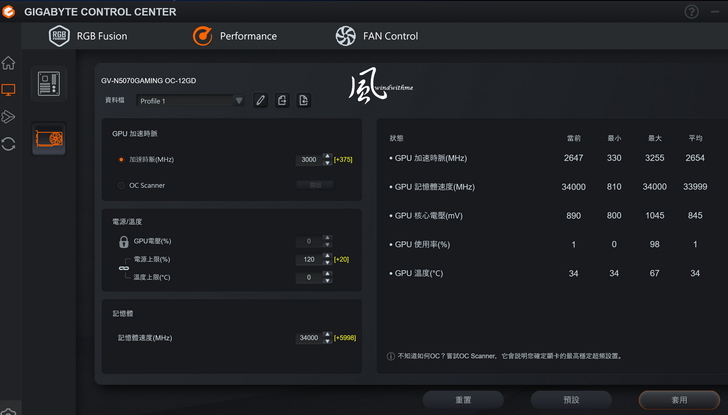Viewport: 728px width, 415px height.
Task: Open the update arrows sidebar icon
Action: click(9, 143)
